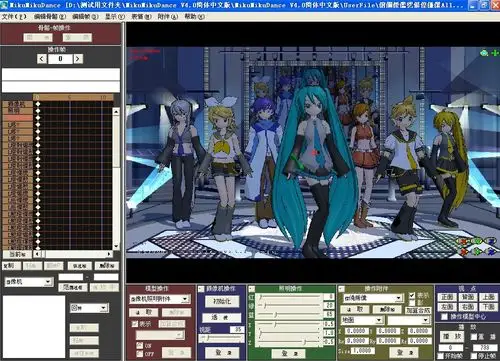Step back one frame with left arrow

tap(41, 59)
